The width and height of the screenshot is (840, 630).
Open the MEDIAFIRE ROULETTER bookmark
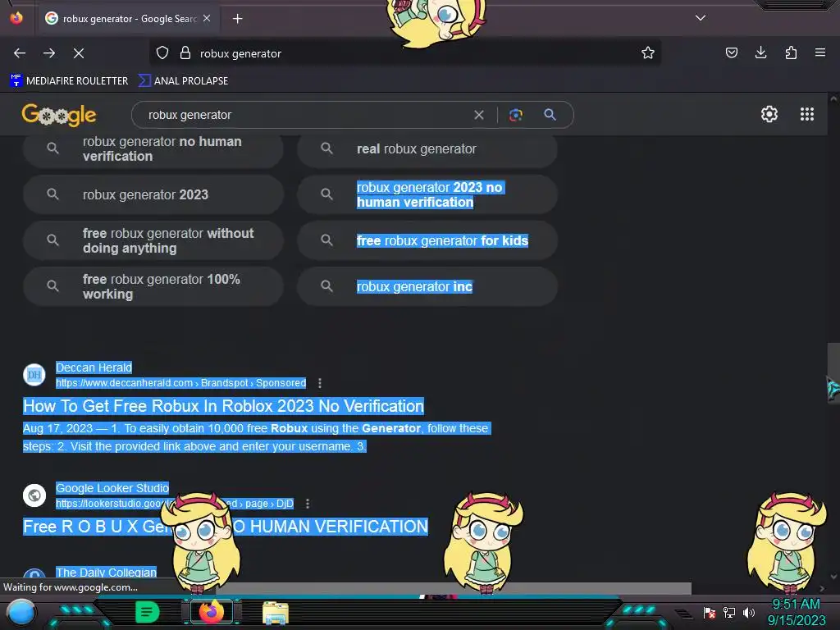coord(69,81)
